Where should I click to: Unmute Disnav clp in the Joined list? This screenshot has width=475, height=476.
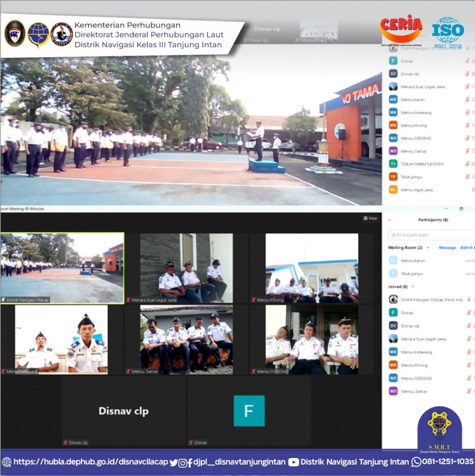469,326
